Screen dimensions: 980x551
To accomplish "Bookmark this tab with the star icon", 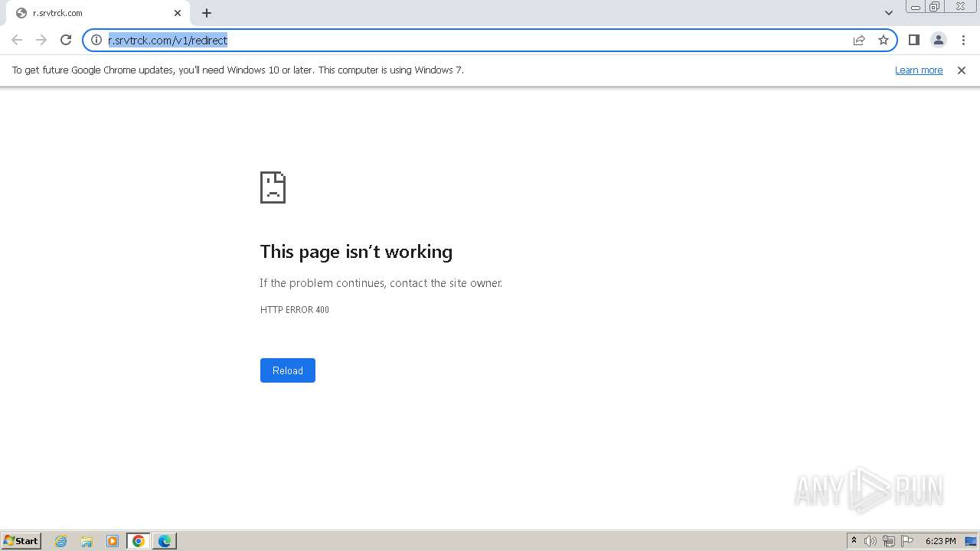I will click(884, 40).
